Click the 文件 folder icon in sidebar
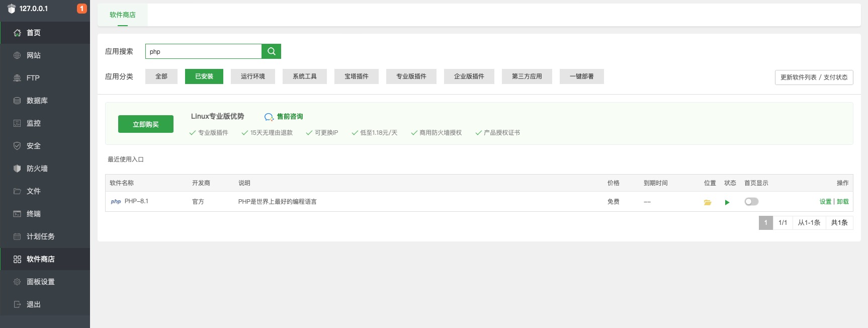868x328 pixels. point(17,191)
